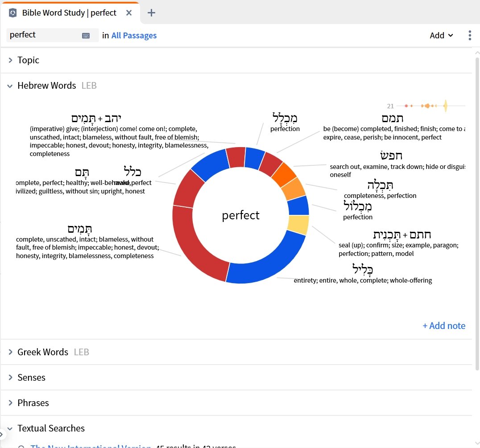The height and width of the screenshot is (448, 480).
Task: Click the Hebrew words יהב + תָּמִים
Action: (x=96, y=118)
